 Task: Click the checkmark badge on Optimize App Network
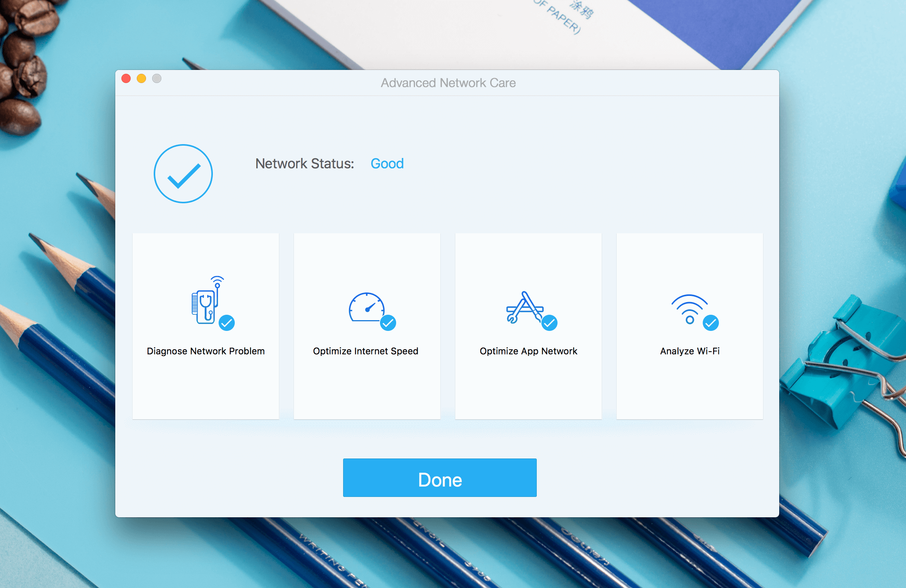[549, 323]
